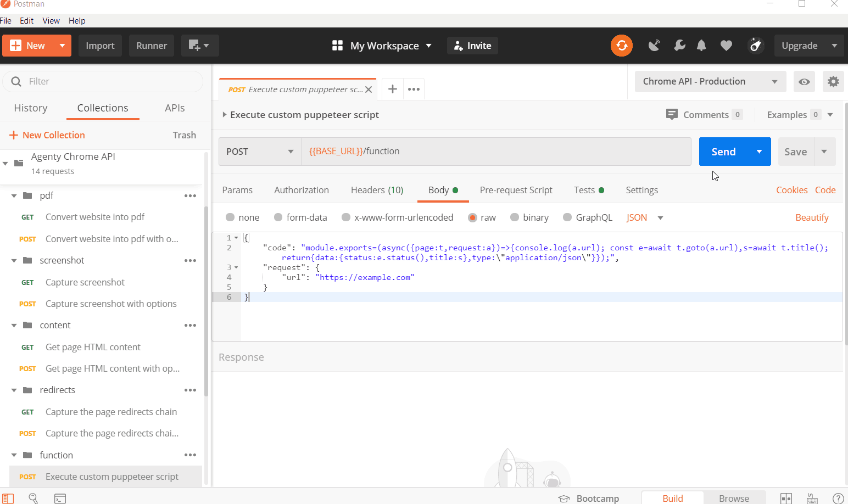Open the function folder more options
Image resolution: width=848 pixels, height=504 pixels.
tap(190, 455)
